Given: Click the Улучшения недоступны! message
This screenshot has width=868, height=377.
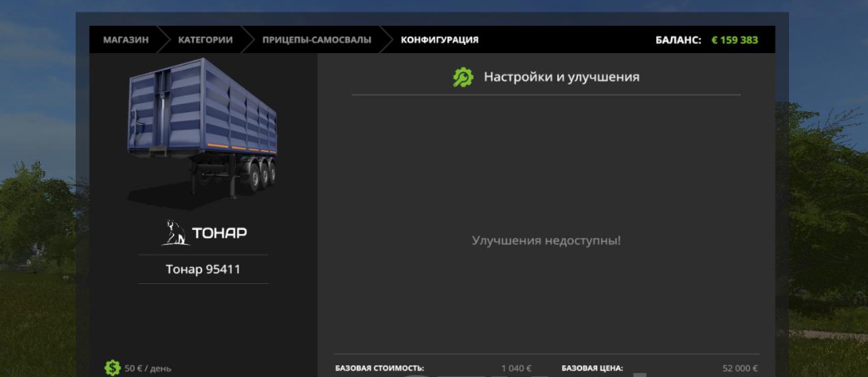Looking at the screenshot, I should pos(546,241).
